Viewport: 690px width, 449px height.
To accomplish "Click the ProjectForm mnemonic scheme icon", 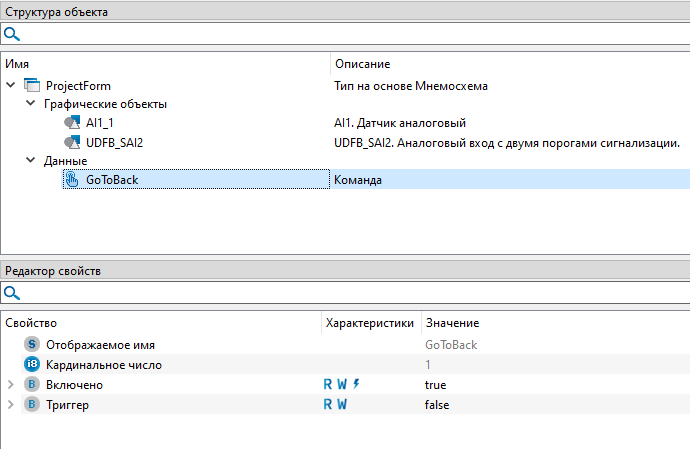I will (30, 86).
